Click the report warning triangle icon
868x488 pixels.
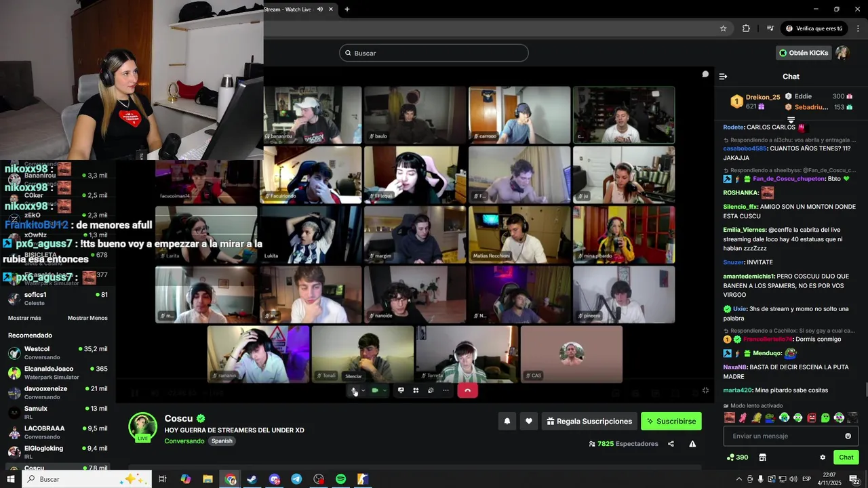coord(692,444)
